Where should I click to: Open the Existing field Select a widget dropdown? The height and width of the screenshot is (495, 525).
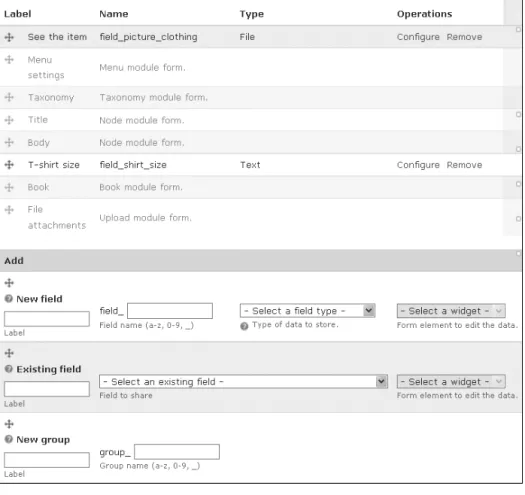click(451, 381)
